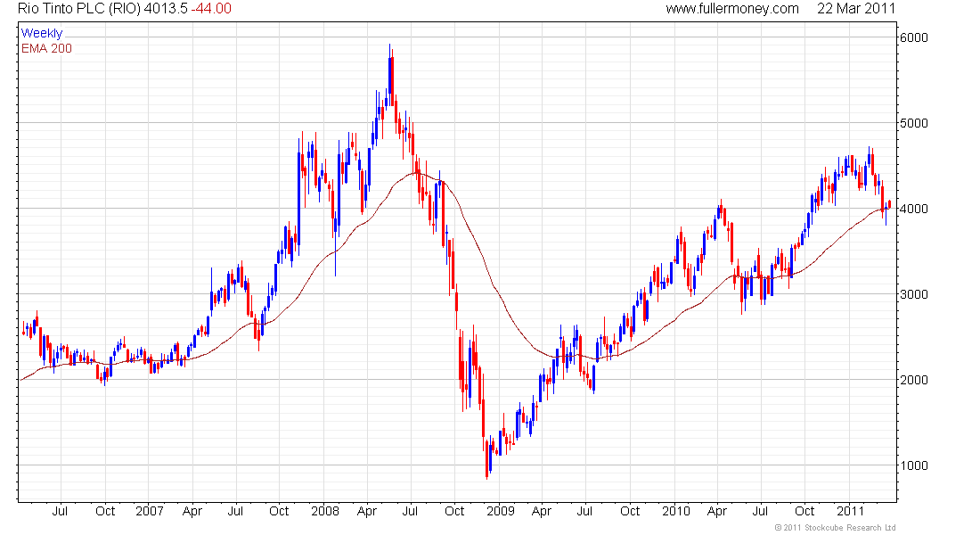
Task: Click the 2011 year axis label
Action: pos(850,511)
